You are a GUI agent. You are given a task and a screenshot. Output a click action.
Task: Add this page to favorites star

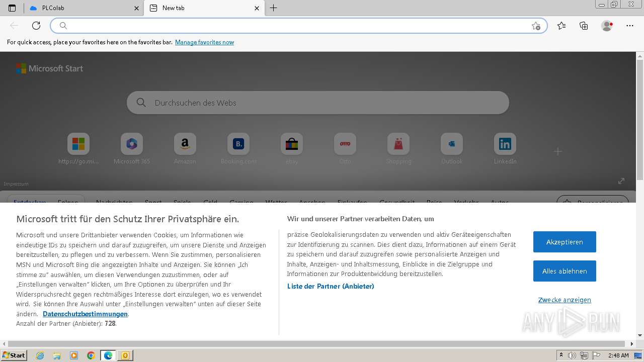coord(536,26)
